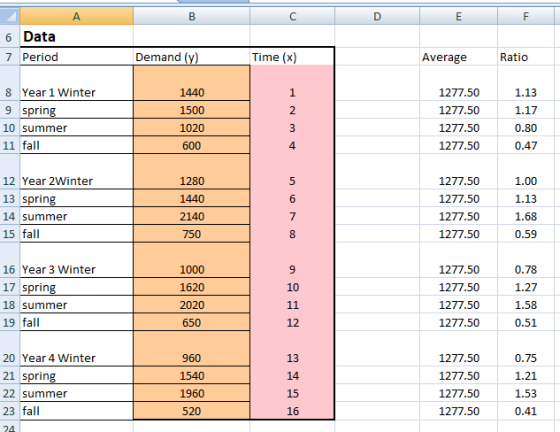The height and width of the screenshot is (432, 560).
Task: Select the 'summer' cell in row 18
Action: (76, 305)
